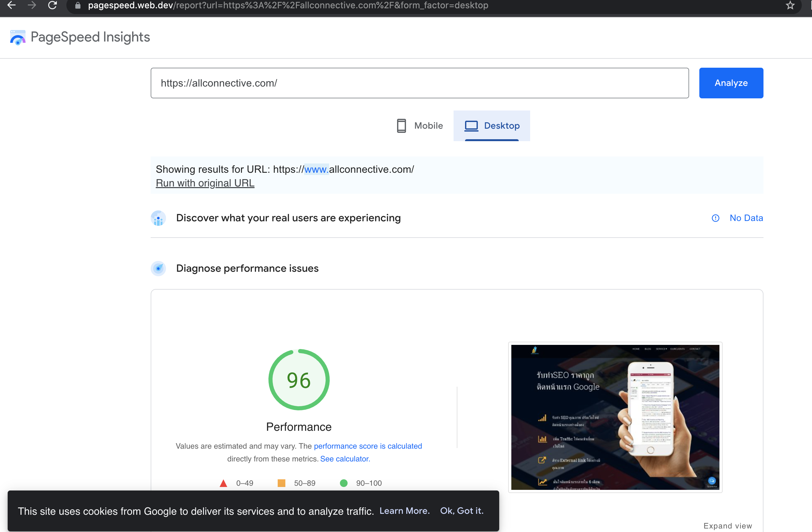Click the browser forward arrow
Screen dimensions: 812x532
[x=32, y=5]
